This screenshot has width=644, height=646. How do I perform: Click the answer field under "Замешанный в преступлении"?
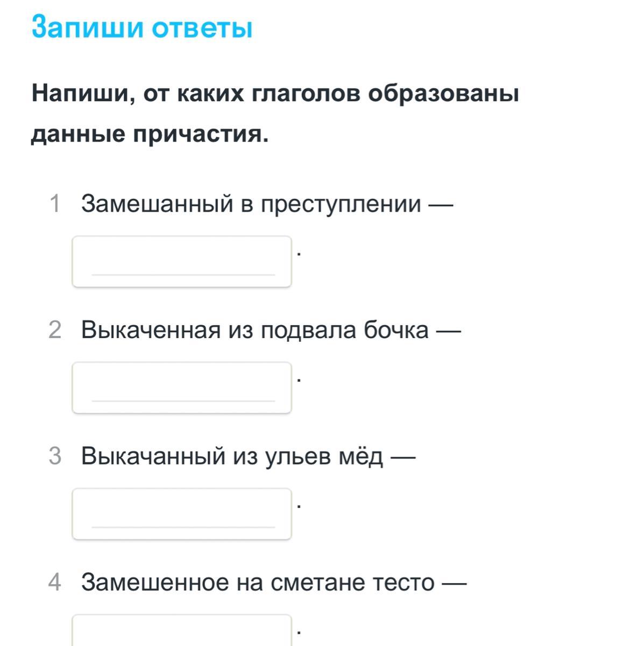[182, 261]
